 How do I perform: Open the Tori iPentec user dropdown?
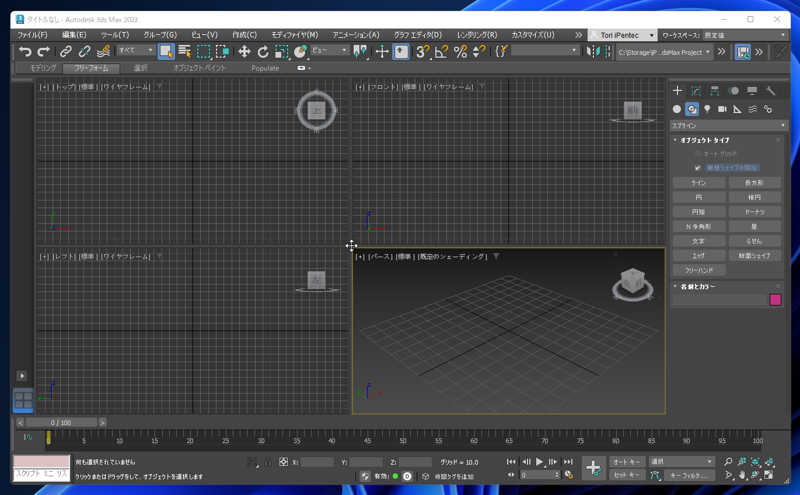(622, 35)
